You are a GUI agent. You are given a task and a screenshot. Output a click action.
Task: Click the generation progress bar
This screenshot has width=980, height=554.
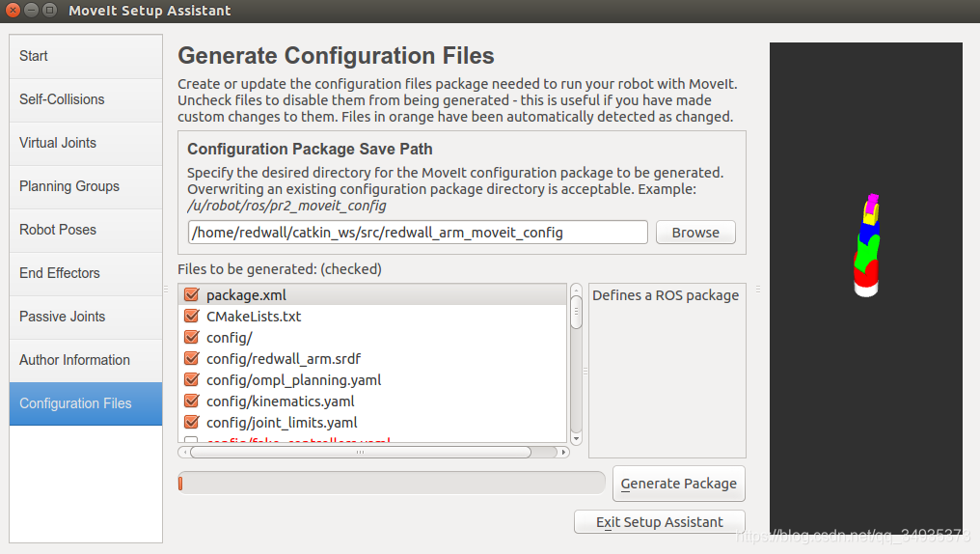pyautogui.click(x=392, y=484)
